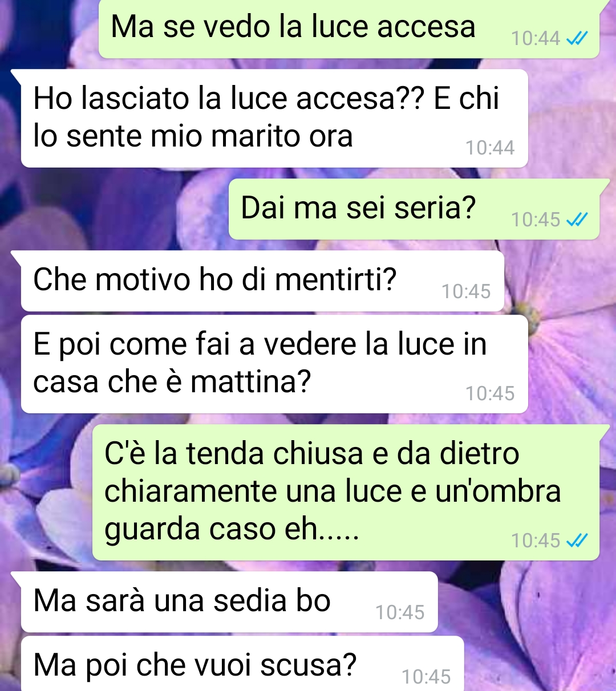Tap the 10:45 timestamp on 'Dai ma sei seria?'
Screen dimensions: 616x691
[x=536, y=220]
